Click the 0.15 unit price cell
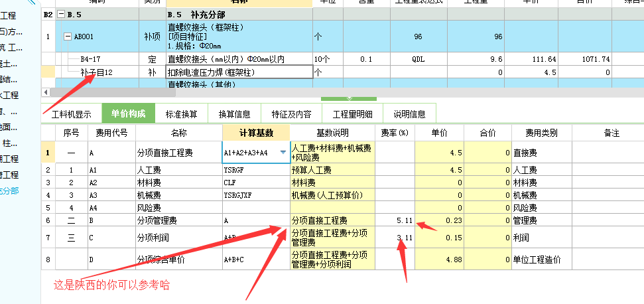 pyautogui.click(x=440, y=238)
